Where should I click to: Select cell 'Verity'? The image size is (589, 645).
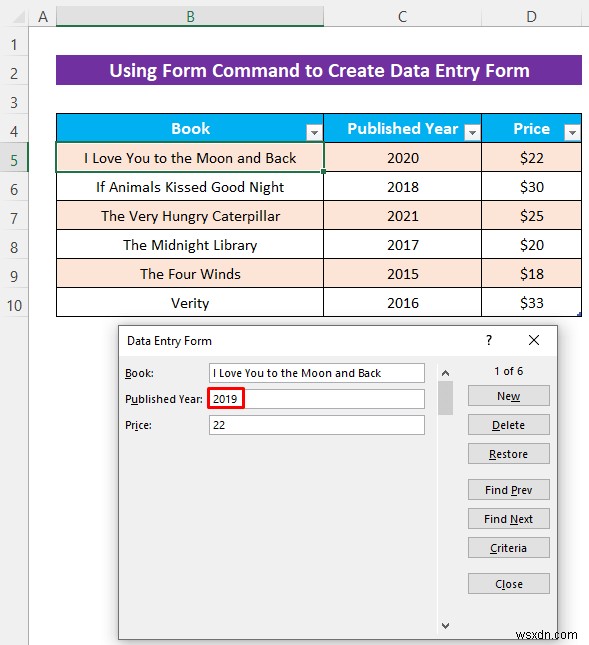pos(190,303)
